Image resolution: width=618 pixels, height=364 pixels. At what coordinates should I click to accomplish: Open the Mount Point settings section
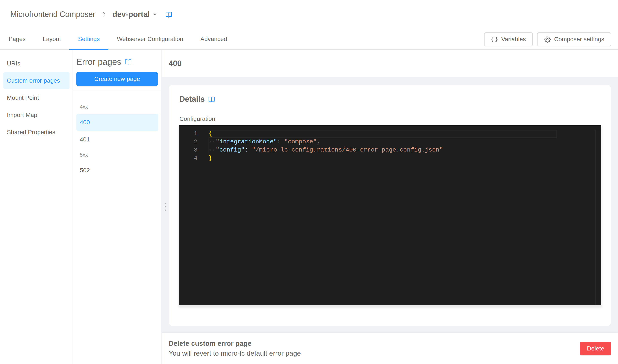tap(23, 98)
